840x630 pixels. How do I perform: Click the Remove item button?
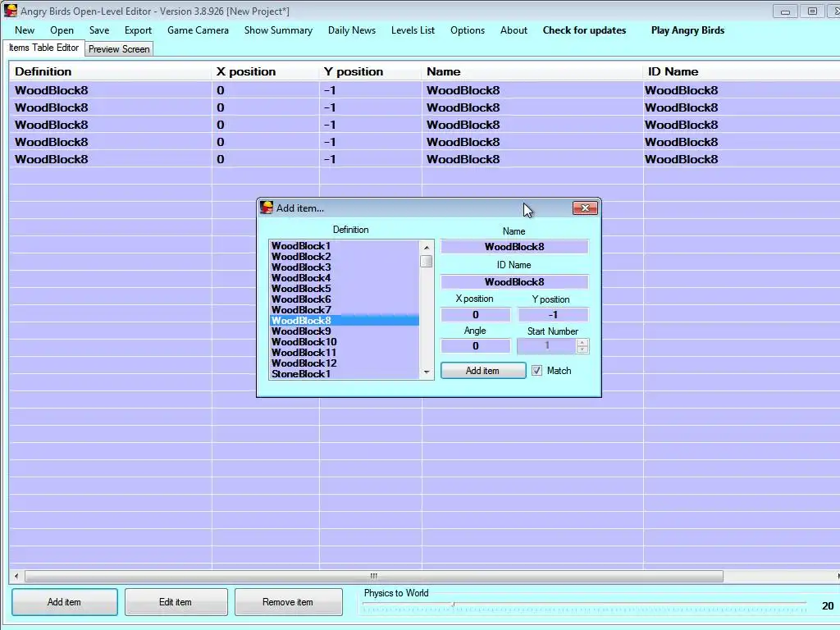tap(288, 602)
